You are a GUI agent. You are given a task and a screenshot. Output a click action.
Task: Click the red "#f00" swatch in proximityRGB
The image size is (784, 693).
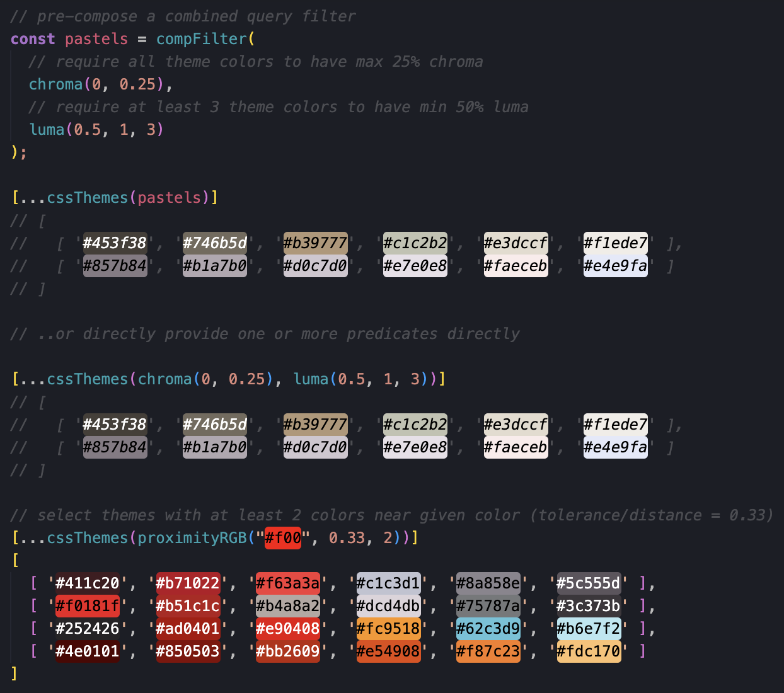click(x=283, y=537)
